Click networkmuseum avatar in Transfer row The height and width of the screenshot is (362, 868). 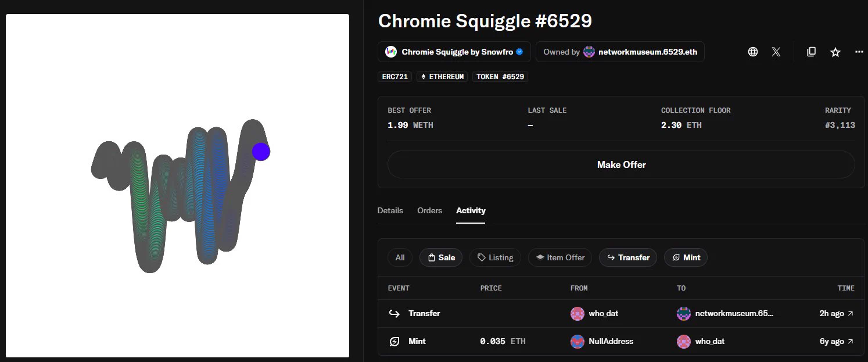(683, 313)
